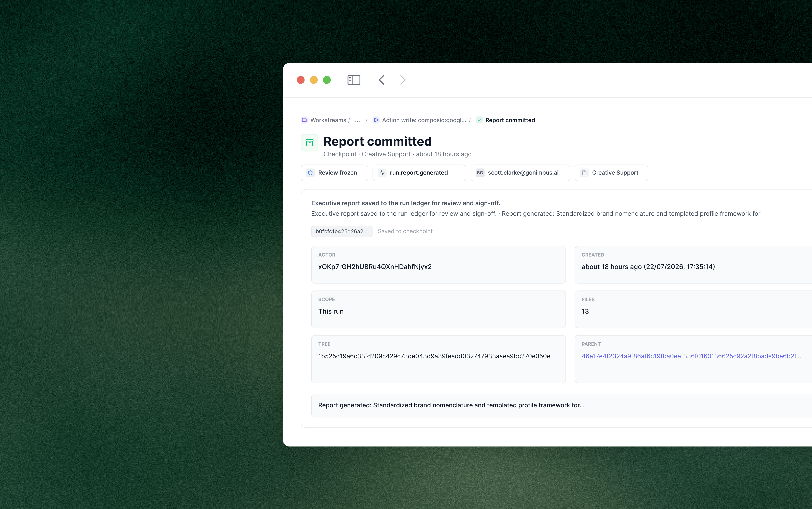Viewport: 812px width, 509px height.
Task: Click the Review frozen chip
Action: click(x=334, y=173)
